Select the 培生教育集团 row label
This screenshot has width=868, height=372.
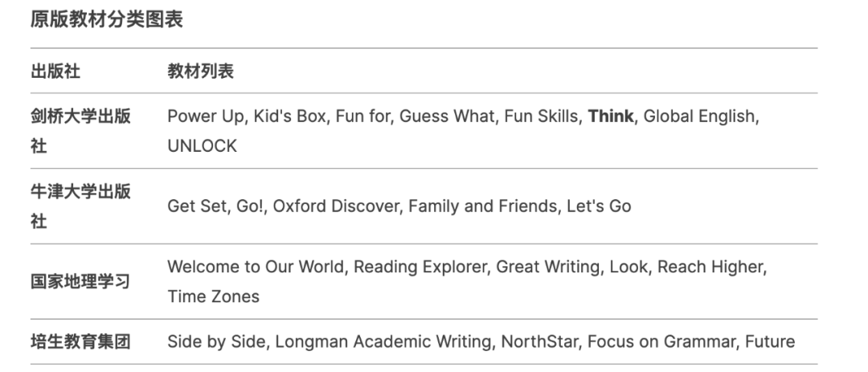tap(81, 341)
